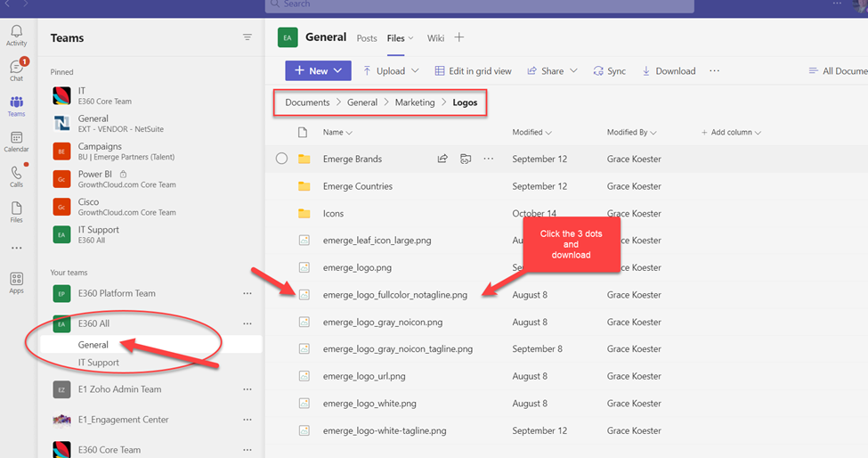Click the file type column header icon
Screen dimensions: 868x458
(x=303, y=133)
